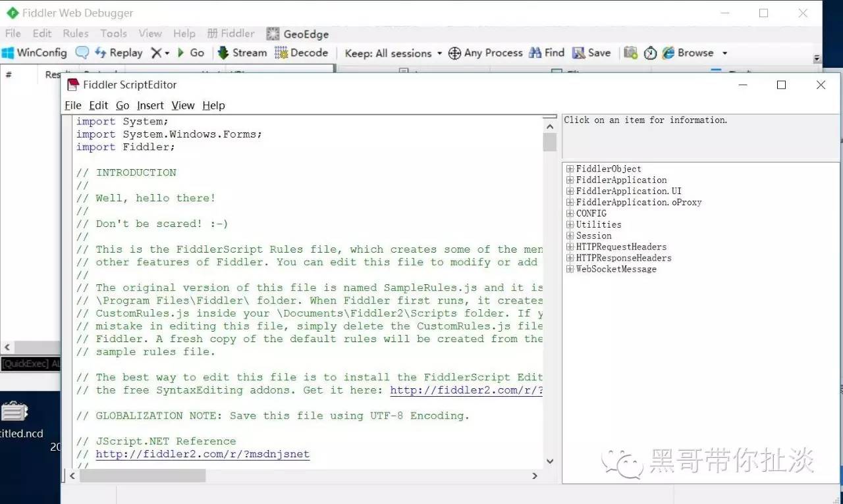
Task: Open the Fiddler menu in main window
Action: tap(231, 34)
